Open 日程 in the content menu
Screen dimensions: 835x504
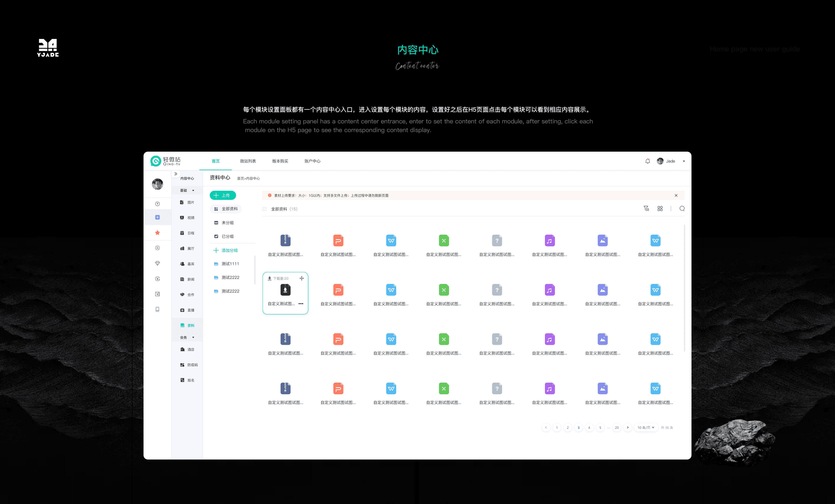tap(187, 233)
